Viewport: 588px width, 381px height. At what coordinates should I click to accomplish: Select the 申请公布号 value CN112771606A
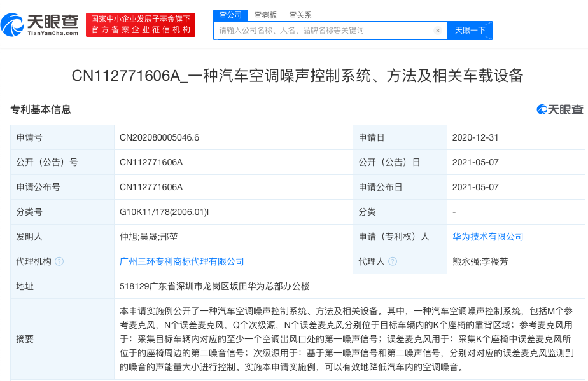point(151,187)
